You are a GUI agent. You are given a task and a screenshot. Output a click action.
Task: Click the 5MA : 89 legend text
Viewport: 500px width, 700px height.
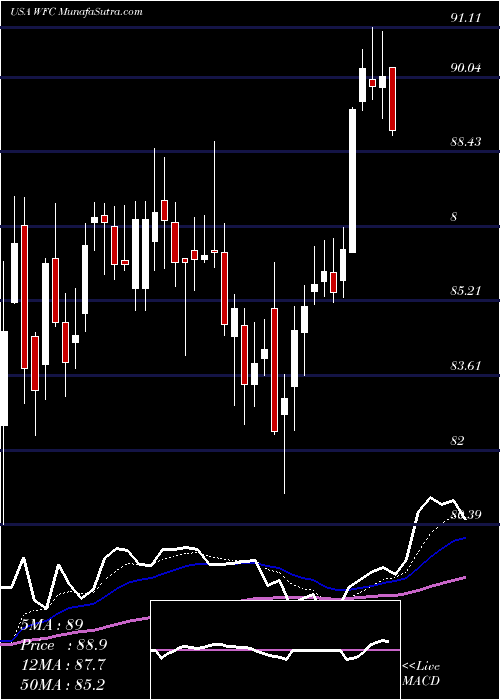pos(52,624)
